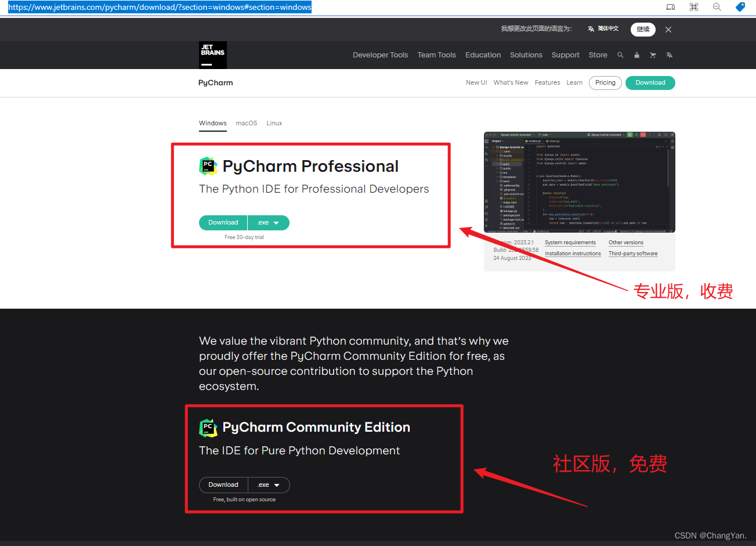Click 'The Python IDE for Professional Developers' text
Image resolution: width=756 pixels, height=546 pixels.
click(314, 189)
